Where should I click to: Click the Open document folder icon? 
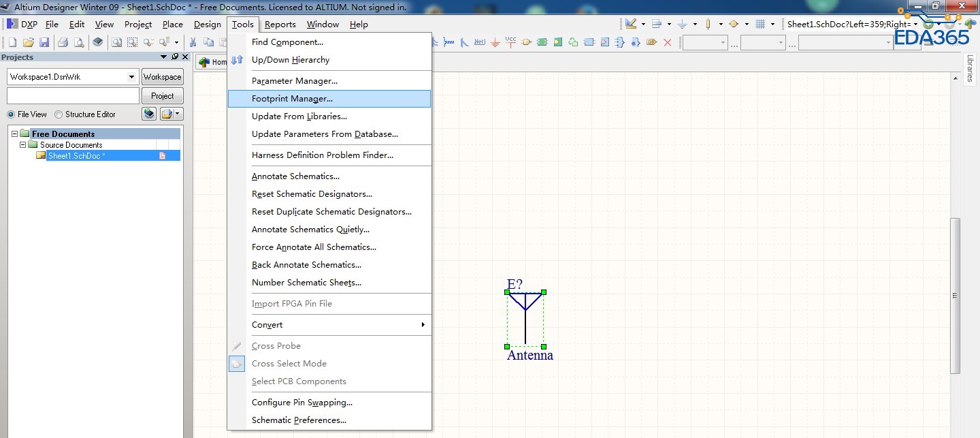click(x=29, y=42)
